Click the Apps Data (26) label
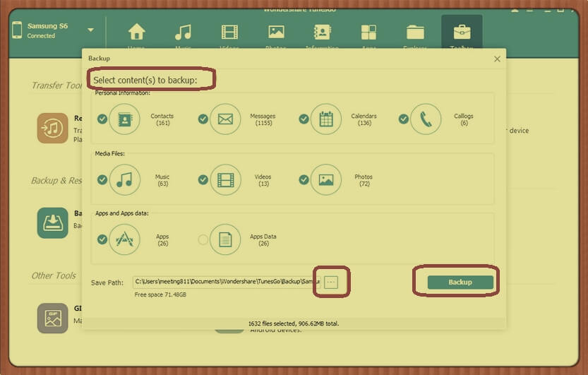The height and width of the screenshot is (375, 588). [x=263, y=240]
